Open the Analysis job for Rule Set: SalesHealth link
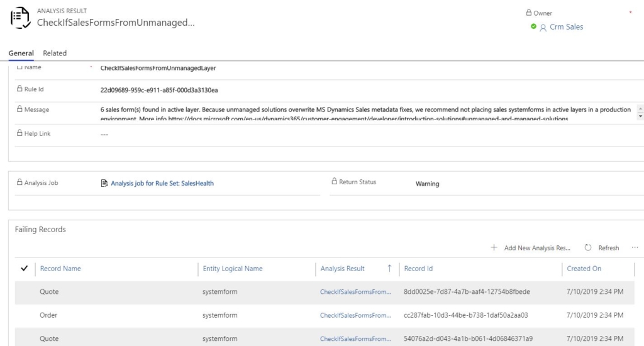 162,184
